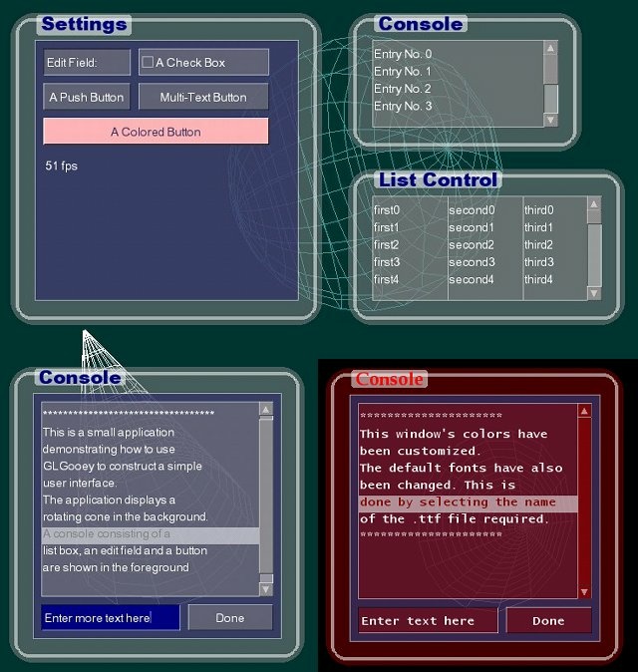The width and height of the screenshot is (638, 672).
Task: Click Done in the red Console window
Action: 548,621
